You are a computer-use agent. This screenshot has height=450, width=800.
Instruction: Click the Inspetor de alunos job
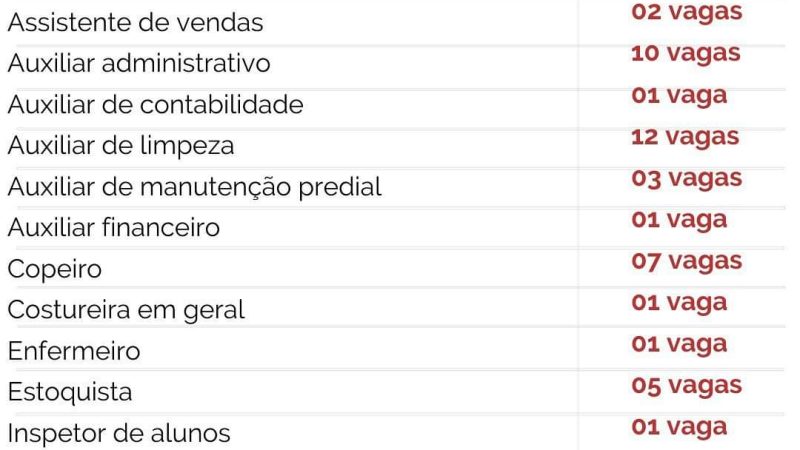(119, 435)
